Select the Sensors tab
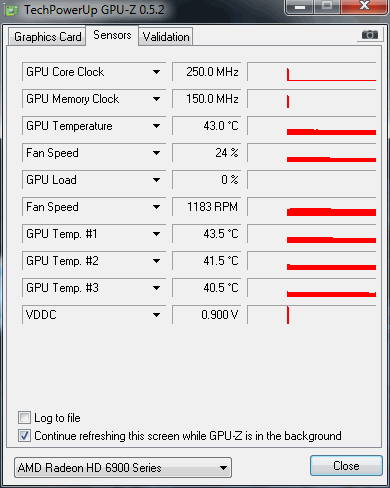390x488 pixels. tap(112, 35)
